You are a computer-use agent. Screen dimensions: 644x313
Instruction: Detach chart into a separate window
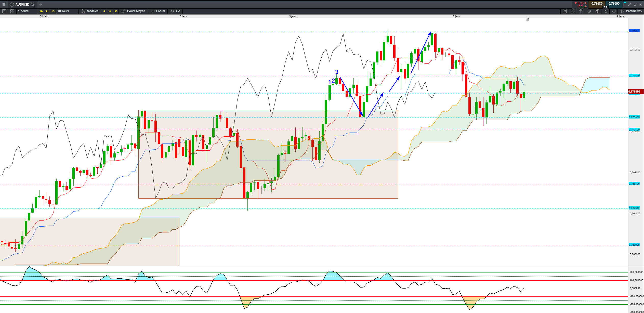[635, 5]
